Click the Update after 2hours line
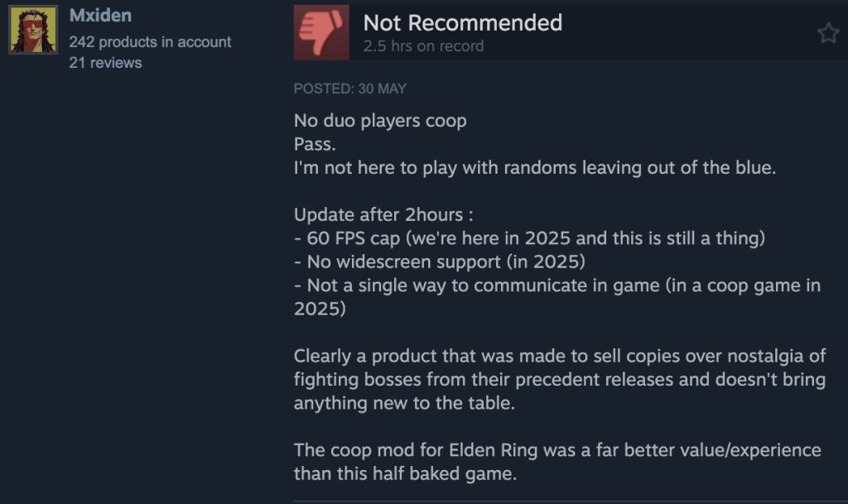The height and width of the screenshot is (504, 848). (x=383, y=214)
